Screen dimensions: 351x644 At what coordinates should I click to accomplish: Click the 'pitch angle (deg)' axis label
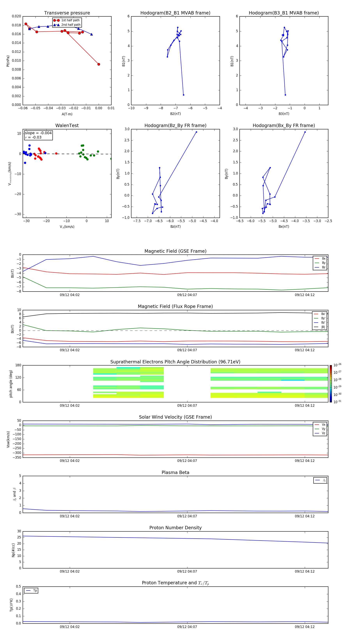pos(11,384)
